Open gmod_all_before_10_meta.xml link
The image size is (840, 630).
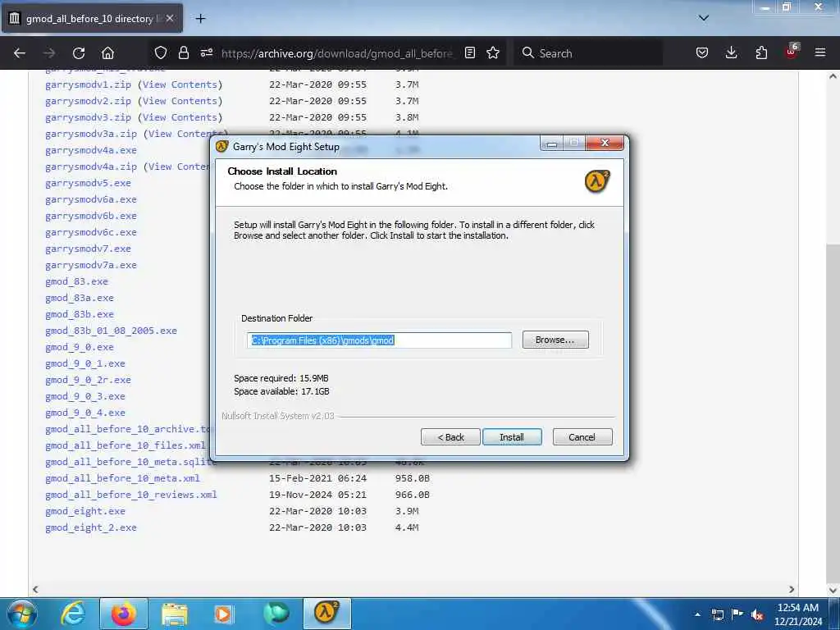tap(122, 478)
